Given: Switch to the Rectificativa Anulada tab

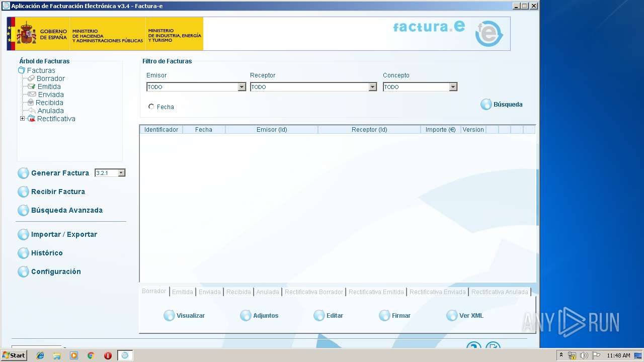Looking at the screenshot, I should coord(500,292).
